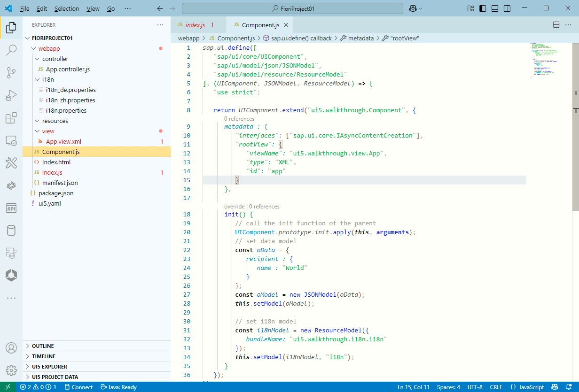Image resolution: width=579 pixels, height=392 pixels.
Task: Open the Extensions view
Action: [x=11, y=118]
